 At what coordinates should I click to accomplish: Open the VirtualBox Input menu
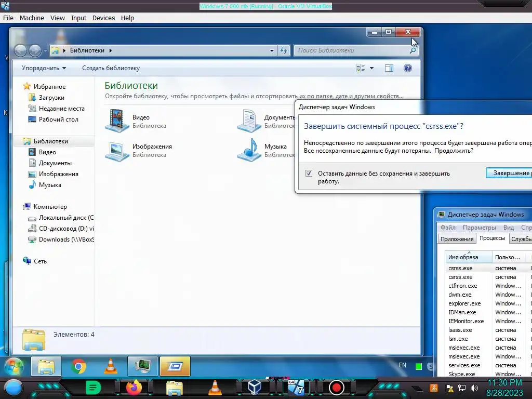(x=79, y=18)
